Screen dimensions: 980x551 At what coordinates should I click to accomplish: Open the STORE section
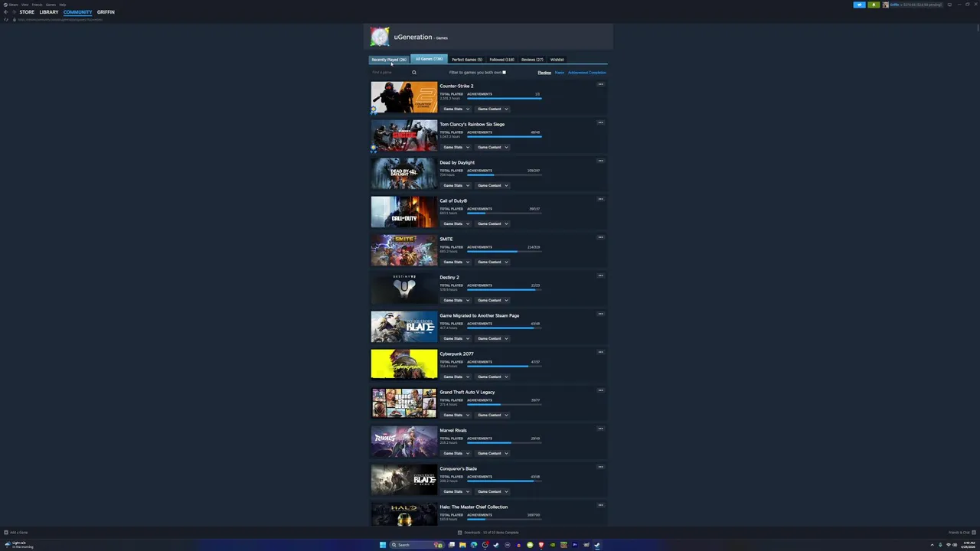[27, 12]
